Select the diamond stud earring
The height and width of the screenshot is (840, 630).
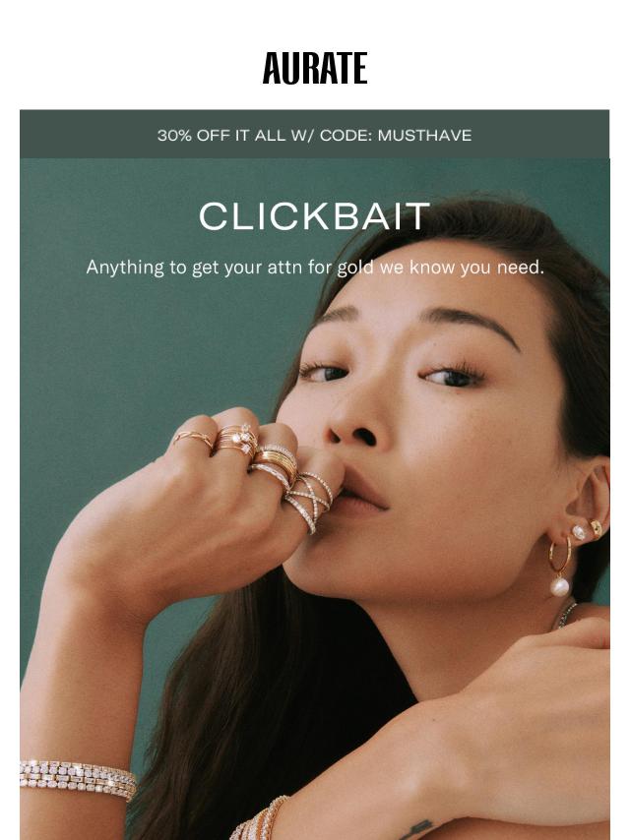coord(579,532)
